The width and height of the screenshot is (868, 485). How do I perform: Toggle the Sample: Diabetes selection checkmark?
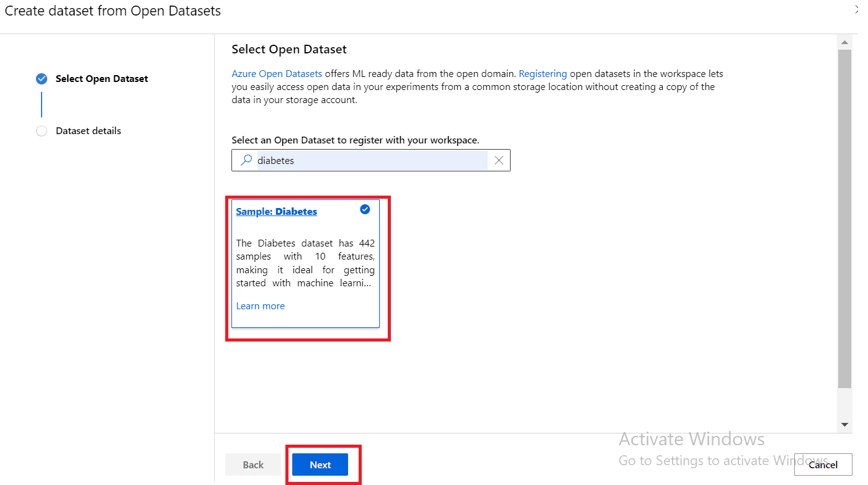pos(365,209)
